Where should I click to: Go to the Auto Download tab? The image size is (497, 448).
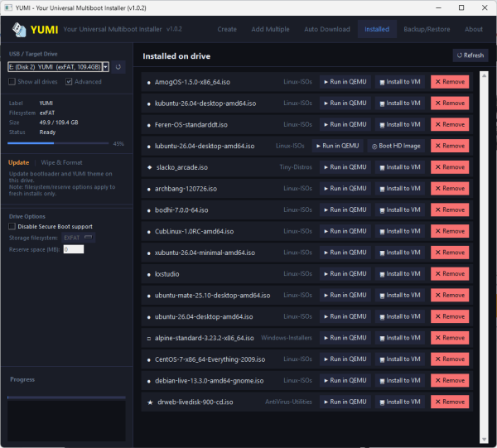click(x=327, y=29)
